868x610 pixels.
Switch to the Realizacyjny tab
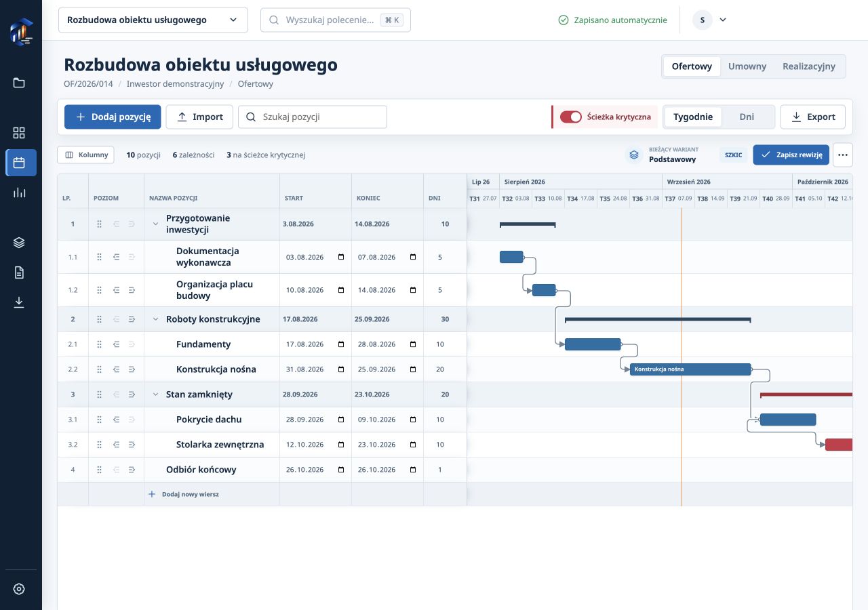(x=809, y=66)
